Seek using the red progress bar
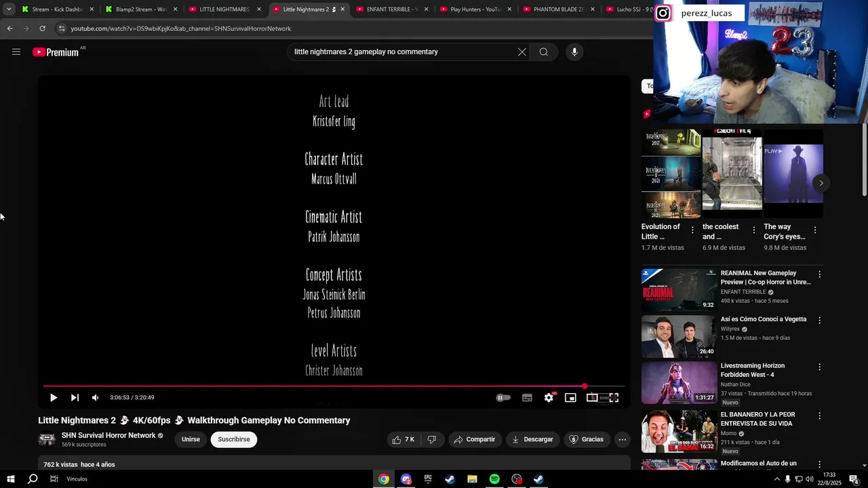 pos(334,386)
